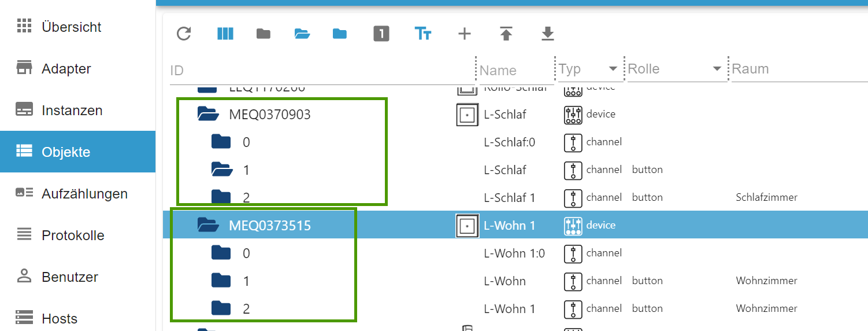
Task: Focus the Raum filter field
Action: [x=799, y=69]
